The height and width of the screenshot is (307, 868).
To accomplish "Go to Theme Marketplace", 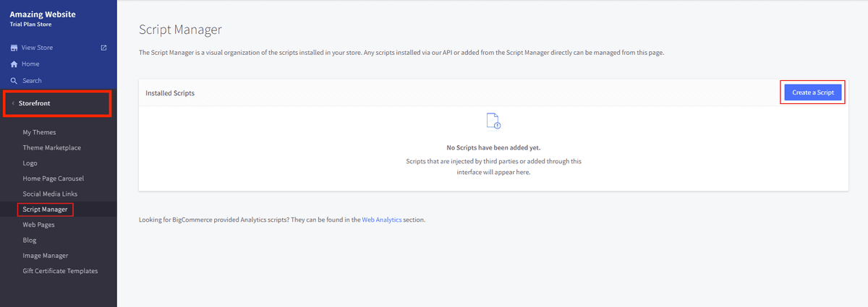I will pos(51,148).
